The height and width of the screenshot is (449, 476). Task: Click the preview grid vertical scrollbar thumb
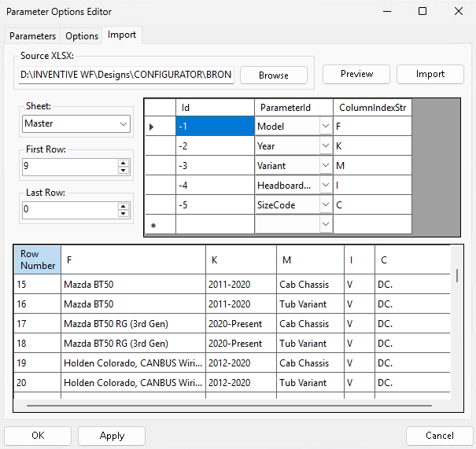pos(457,276)
